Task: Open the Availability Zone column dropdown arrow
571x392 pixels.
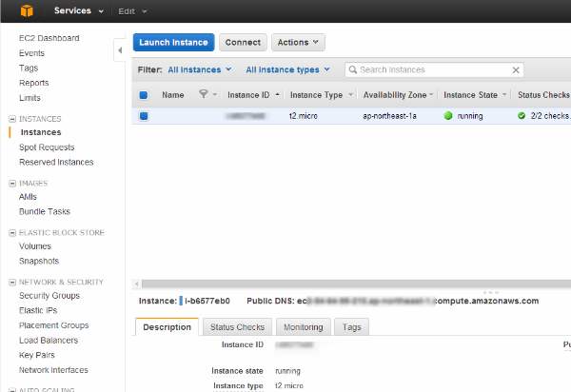Action: 431,94
